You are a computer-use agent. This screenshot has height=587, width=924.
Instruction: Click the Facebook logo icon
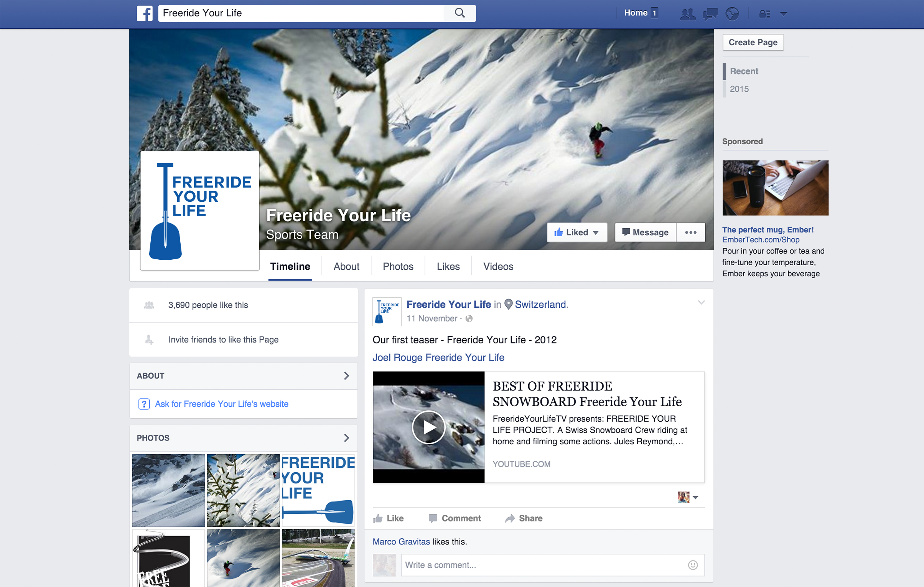click(145, 13)
